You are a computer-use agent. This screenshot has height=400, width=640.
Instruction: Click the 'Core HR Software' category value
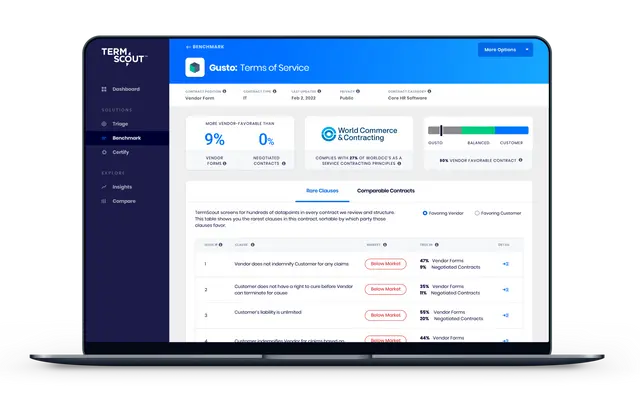pyautogui.click(x=407, y=98)
